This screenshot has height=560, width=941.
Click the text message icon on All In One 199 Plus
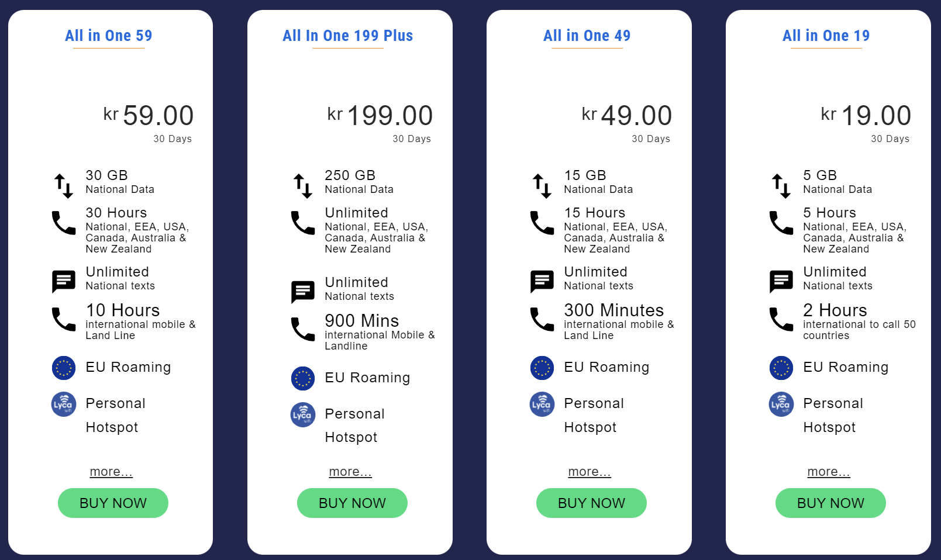coord(302,290)
